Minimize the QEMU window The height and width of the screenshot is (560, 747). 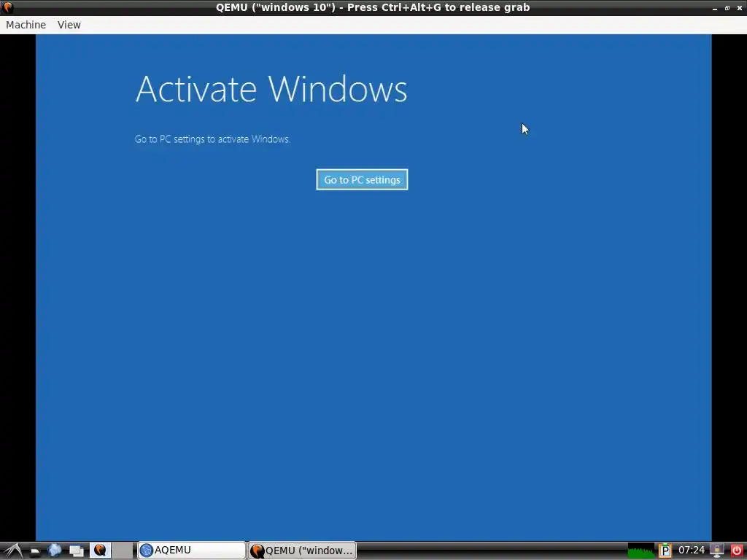[715, 8]
